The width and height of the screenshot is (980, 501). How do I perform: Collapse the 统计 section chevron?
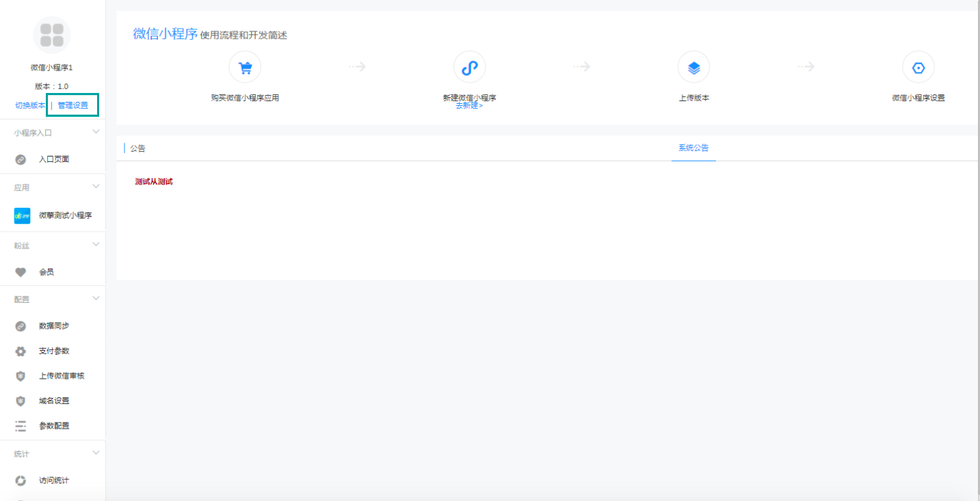click(96, 453)
